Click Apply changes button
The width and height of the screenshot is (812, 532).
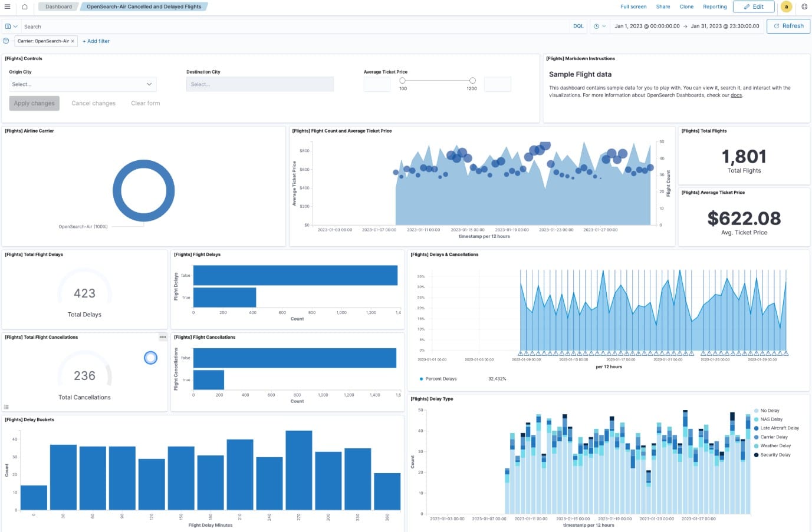(x=34, y=103)
